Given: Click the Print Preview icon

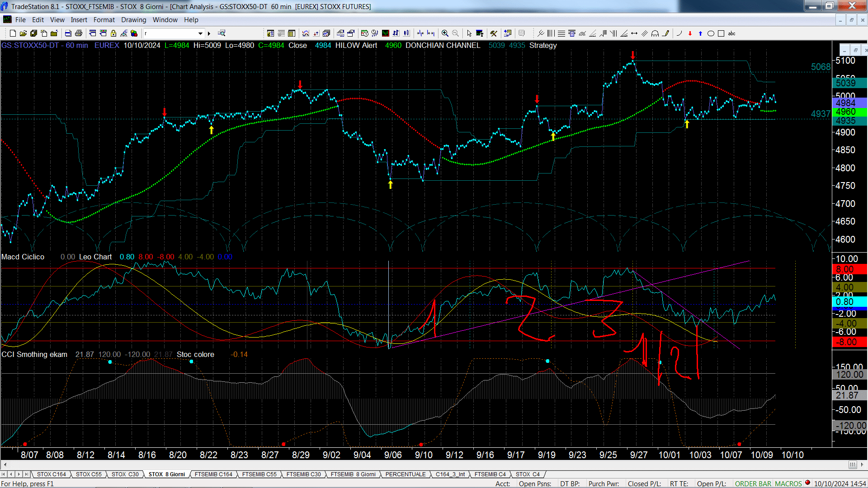Looking at the screenshot, I should pyautogui.click(x=68, y=33).
